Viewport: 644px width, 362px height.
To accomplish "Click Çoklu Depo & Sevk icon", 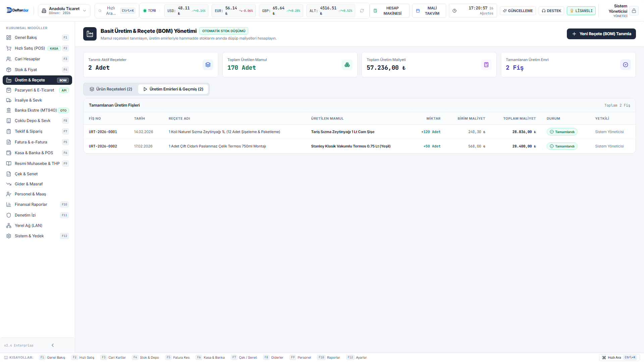I will (x=9, y=121).
